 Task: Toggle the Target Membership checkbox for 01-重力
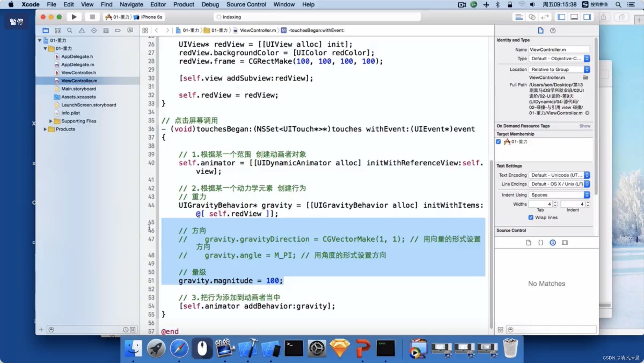pyautogui.click(x=499, y=141)
